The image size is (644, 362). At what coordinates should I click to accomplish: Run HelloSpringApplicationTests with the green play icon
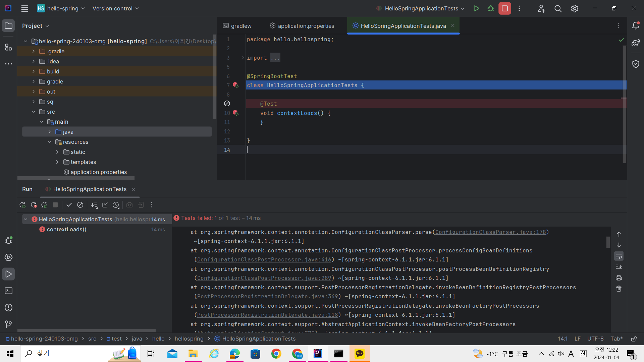coord(476,8)
